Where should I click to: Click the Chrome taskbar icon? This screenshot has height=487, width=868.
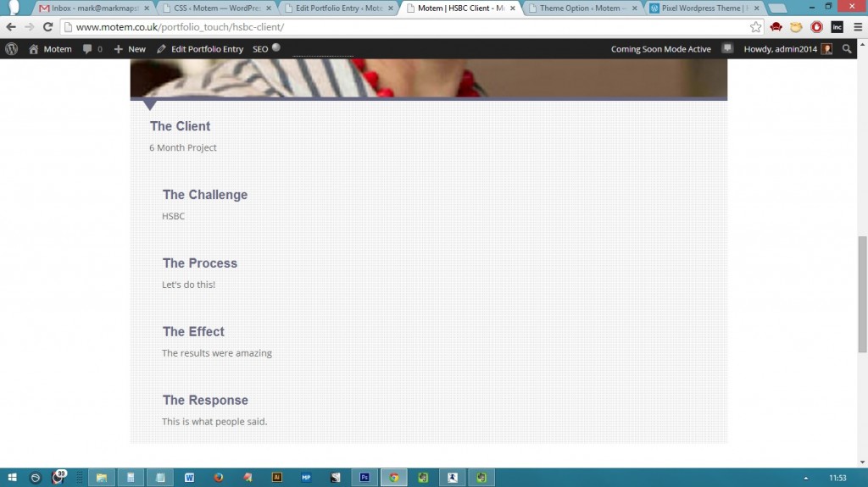point(393,478)
